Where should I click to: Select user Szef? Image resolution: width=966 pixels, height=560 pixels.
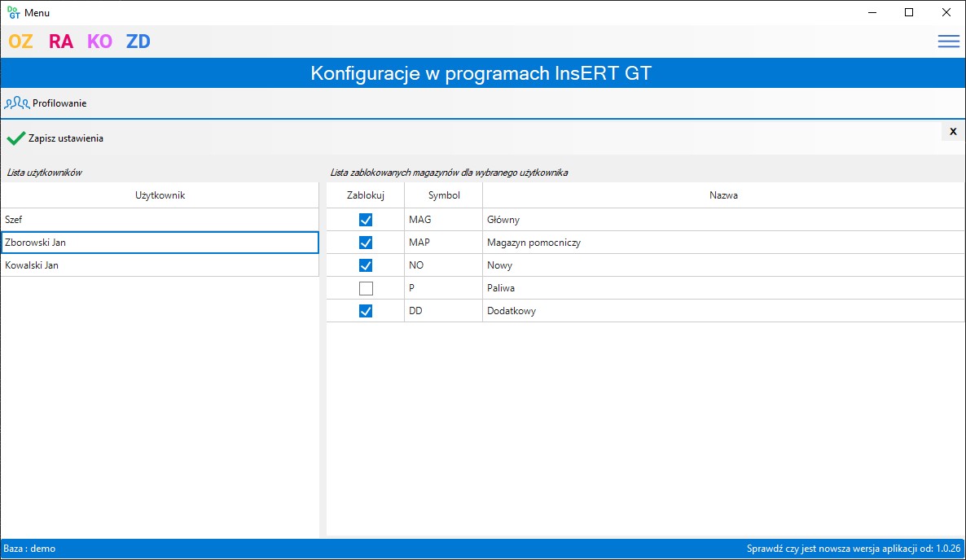pos(160,220)
